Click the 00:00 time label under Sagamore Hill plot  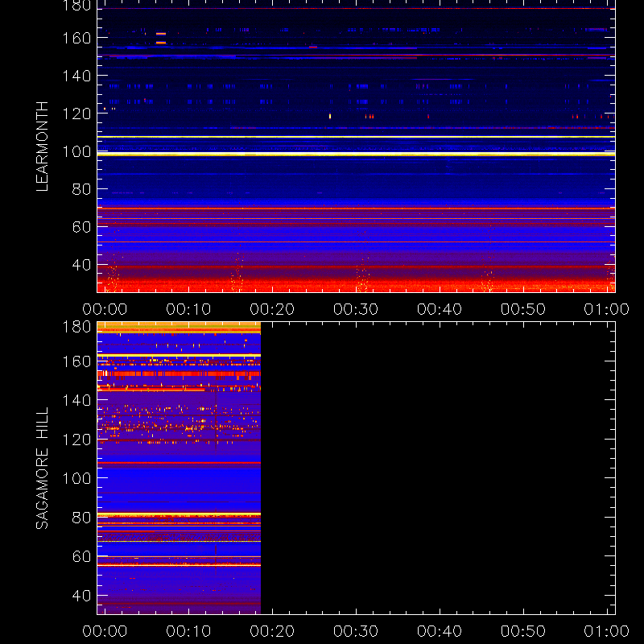[x=105, y=631]
